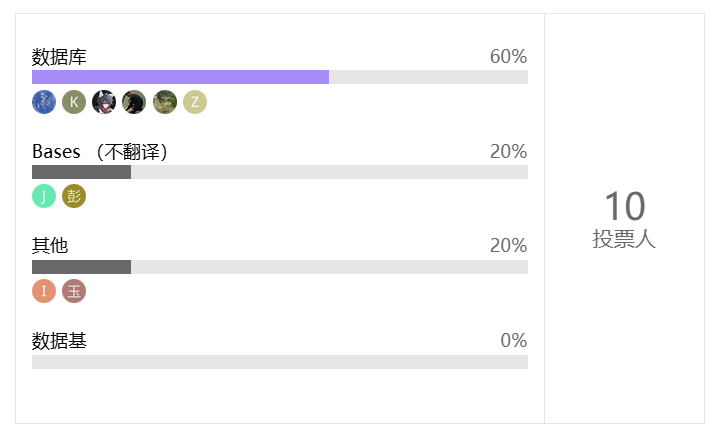721x424 pixels.
Task: Select the '其他' poll option
Action: pos(50,246)
